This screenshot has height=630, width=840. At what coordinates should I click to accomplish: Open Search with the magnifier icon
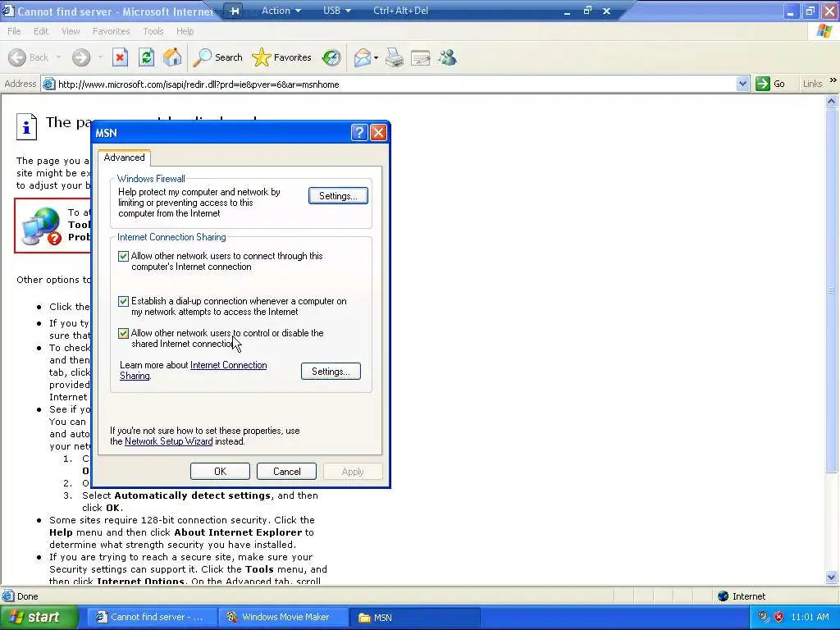click(203, 57)
